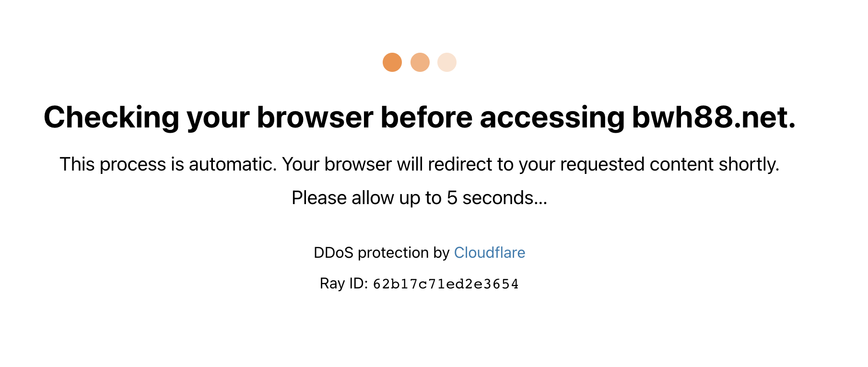Screen dimensions: 868x367
Task: Click the Ray ID code 62b17c71ed2e3654
Action: 446,284
